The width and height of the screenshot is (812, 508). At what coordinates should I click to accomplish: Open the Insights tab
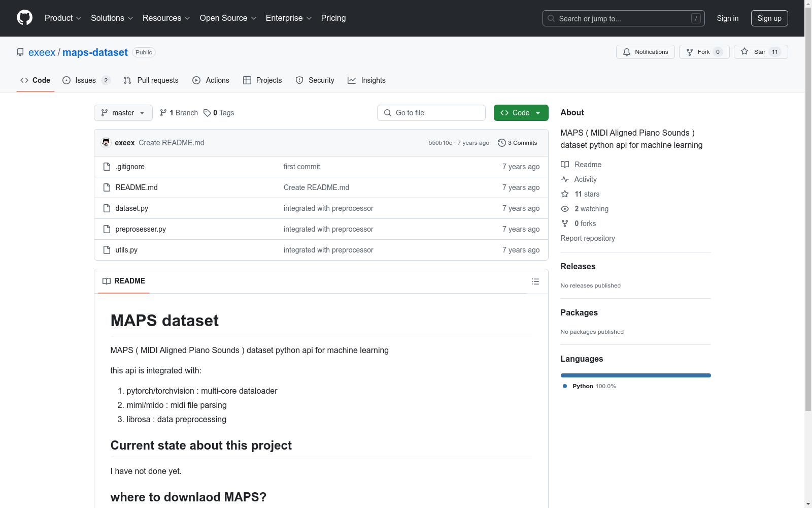coord(367,80)
